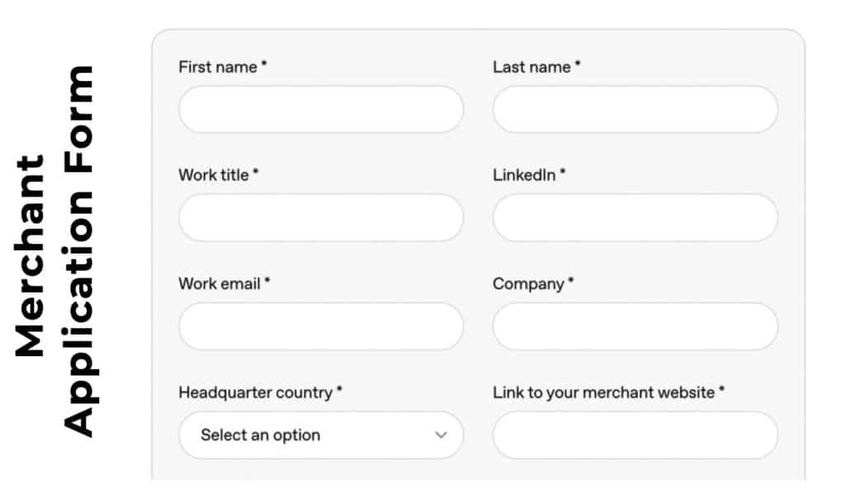This screenshot has width=846, height=504.
Task: Click the 'First name' label
Action: (x=218, y=67)
